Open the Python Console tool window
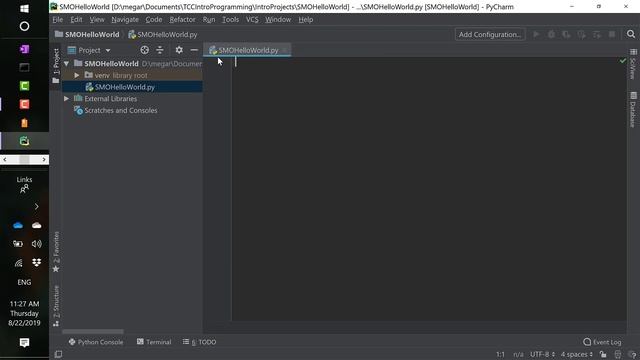The image size is (640, 360). click(x=96, y=342)
